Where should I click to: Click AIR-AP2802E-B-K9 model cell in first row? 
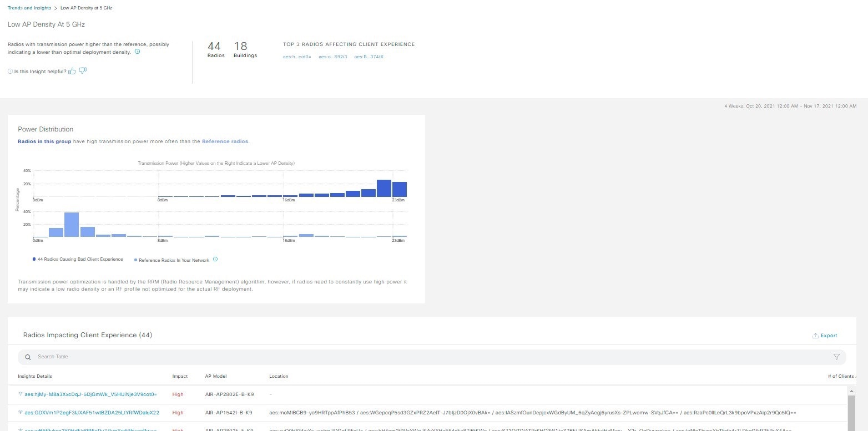click(x=230, y=394)
